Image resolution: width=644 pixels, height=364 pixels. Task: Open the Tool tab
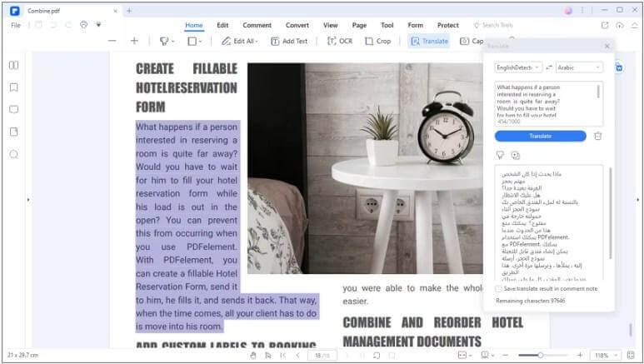387,25
